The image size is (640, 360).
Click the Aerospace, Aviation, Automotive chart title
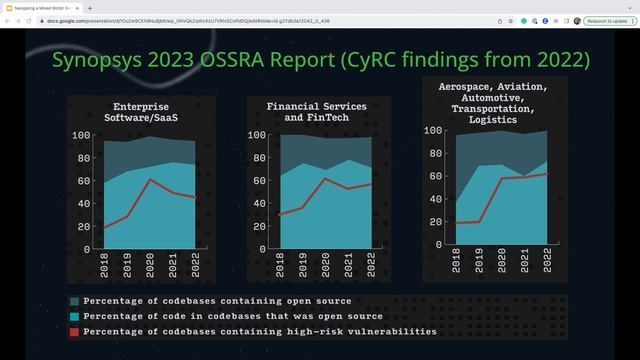point(493,103)
